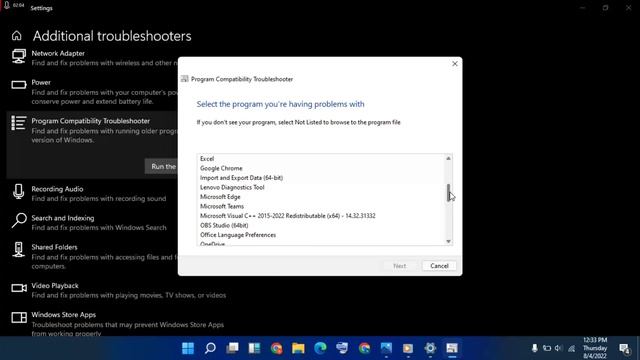Open the Windows Start menu
The width and height of the screenshot is (640, 360).
coord(188,348)
